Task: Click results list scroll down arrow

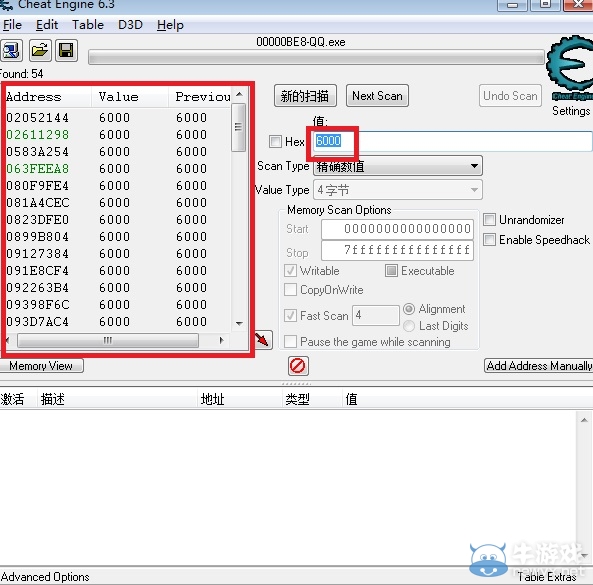Action: (239, 323)
